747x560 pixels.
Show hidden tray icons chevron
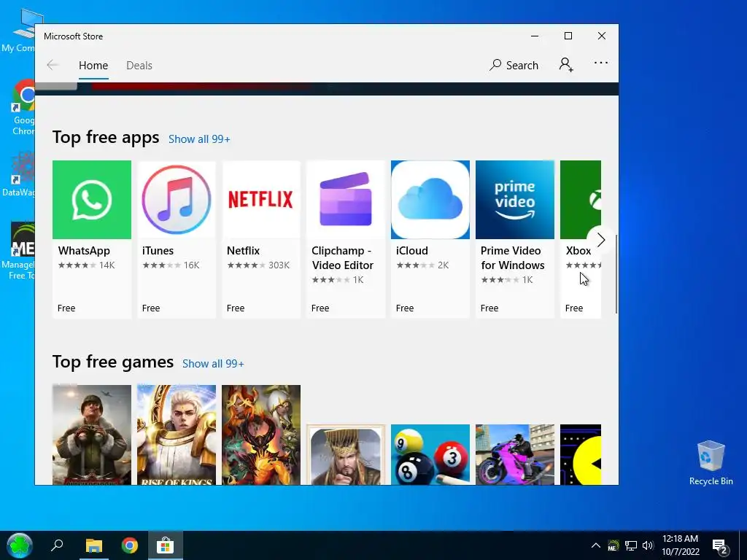click(595, 545)
